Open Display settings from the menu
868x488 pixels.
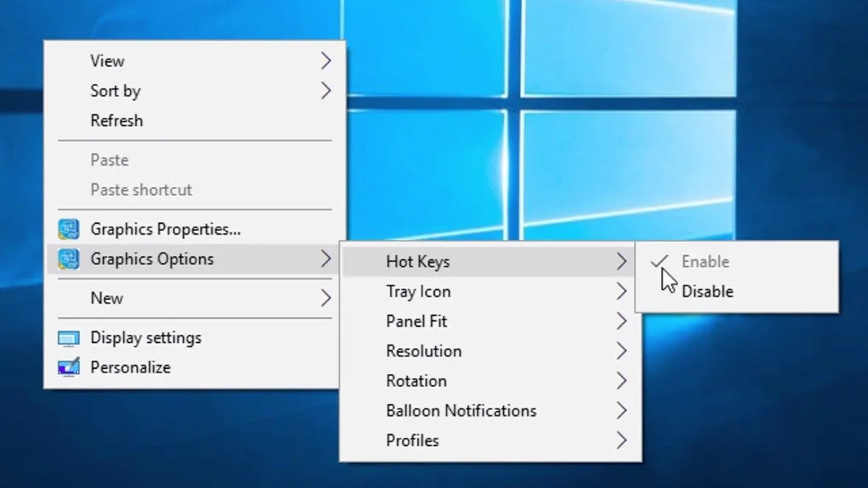(194, 338)
